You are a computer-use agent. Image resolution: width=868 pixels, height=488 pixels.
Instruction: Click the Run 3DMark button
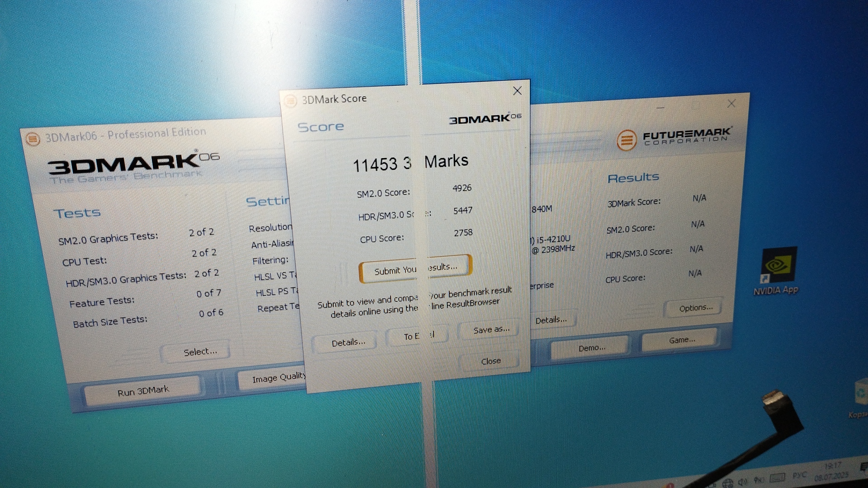[x=143, y=391]
